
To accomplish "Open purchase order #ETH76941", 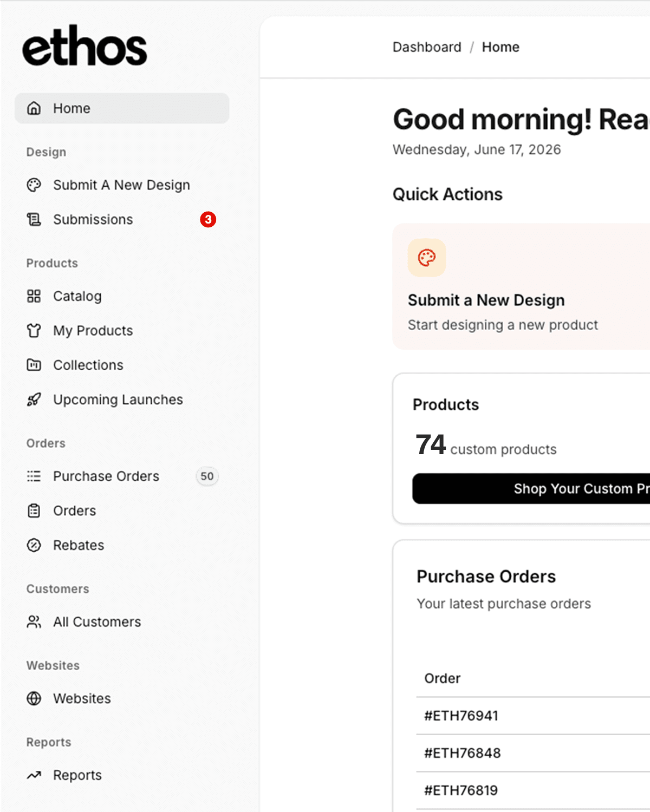I will click(x=461, y=716).
